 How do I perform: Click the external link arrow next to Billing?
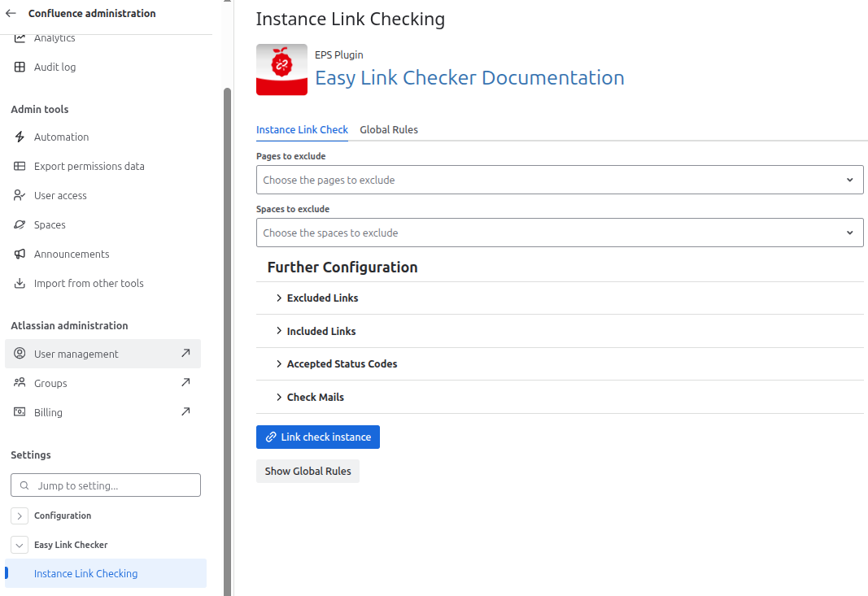(x=185, y=411)
